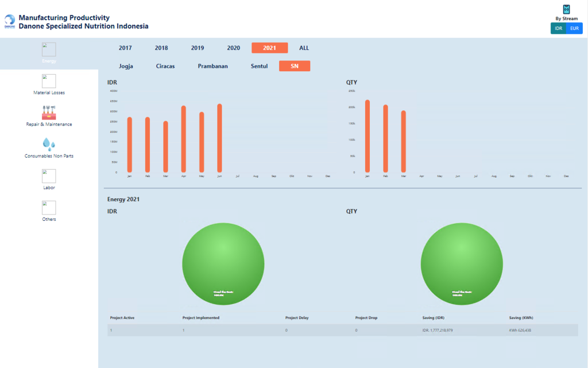The width and height of the screenshot is (588, 368).
Task: Open the Repair & Maintenance factory icon
Action: point(49,113)
